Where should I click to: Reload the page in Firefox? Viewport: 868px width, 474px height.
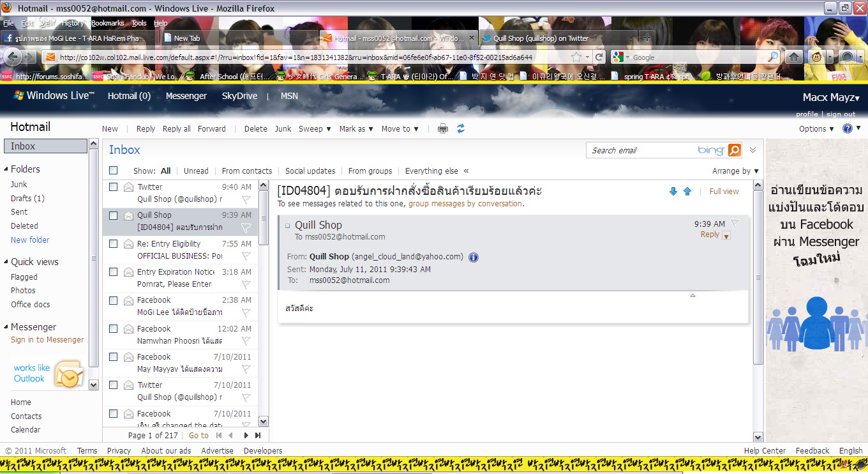(x=599, y=57)
